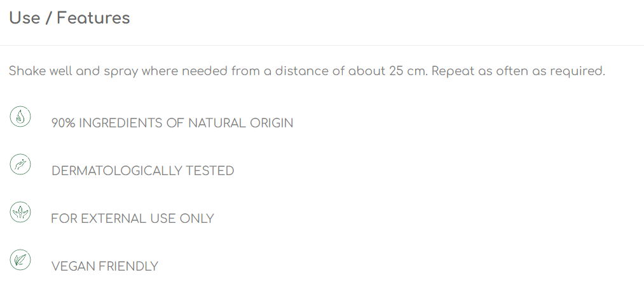
Task: Click the word 'ORIGIN' in first feature
Action: (x=271, y=123)
